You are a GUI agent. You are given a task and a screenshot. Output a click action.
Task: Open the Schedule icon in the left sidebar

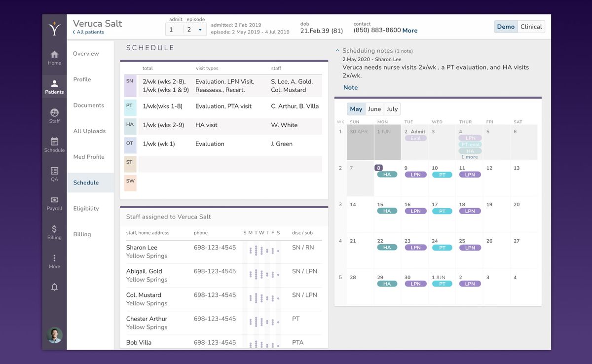54,144
